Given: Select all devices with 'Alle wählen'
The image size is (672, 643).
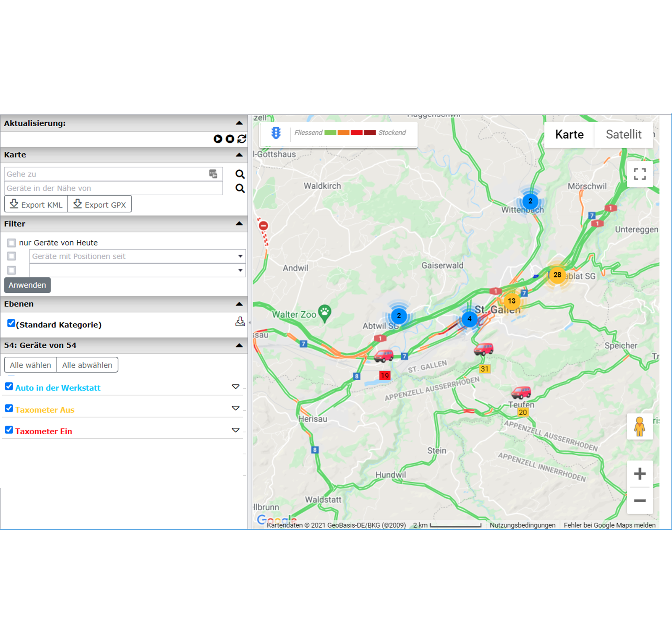Looking at the screenshot, I should (31, 365).
